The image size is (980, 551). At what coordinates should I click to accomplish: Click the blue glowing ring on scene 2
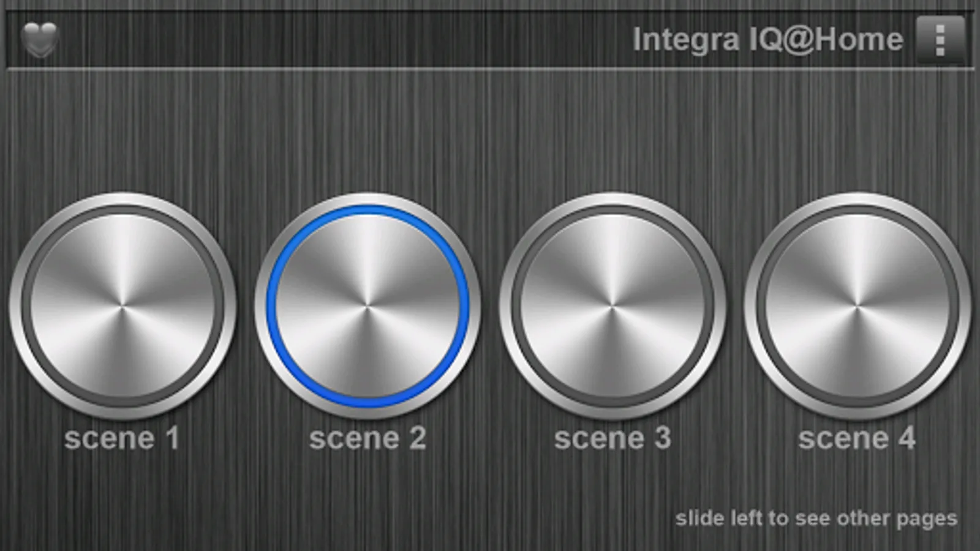pos(367,209)
